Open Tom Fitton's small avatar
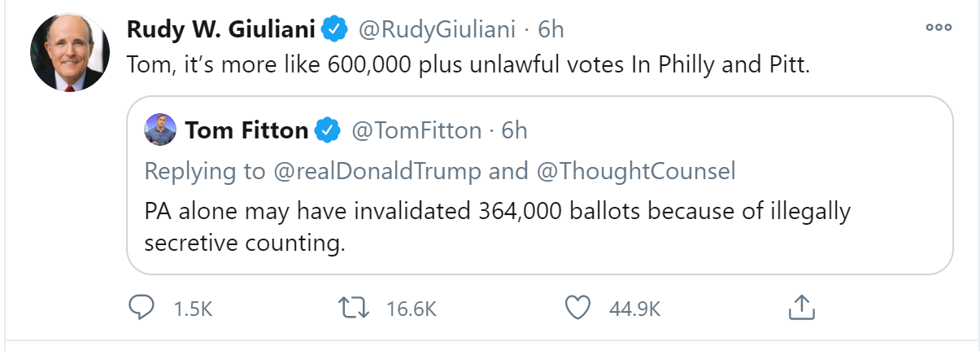The image size is (980, 351). 160,130
